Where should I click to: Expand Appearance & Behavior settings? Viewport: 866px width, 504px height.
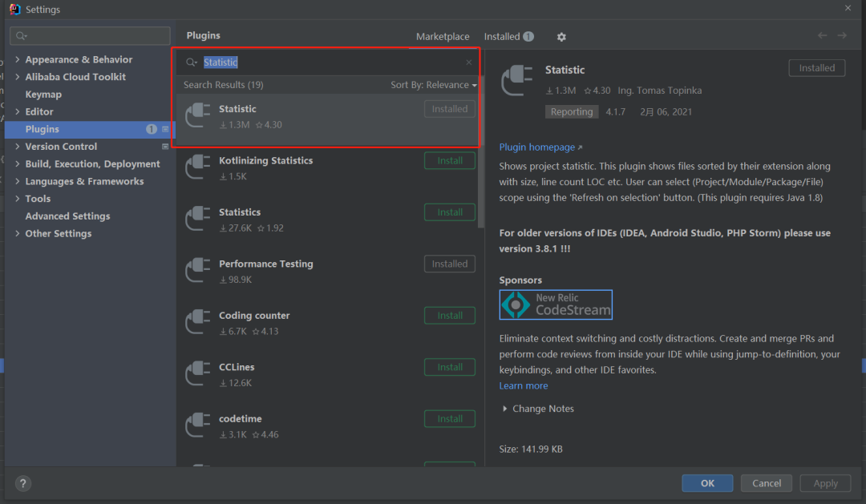[17, 59]
